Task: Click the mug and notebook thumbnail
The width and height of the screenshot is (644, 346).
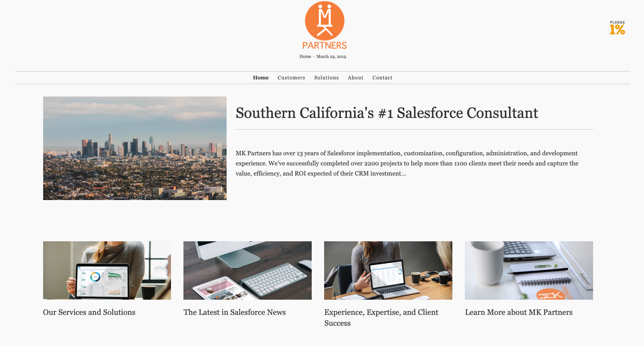Action: coord(529,270)
